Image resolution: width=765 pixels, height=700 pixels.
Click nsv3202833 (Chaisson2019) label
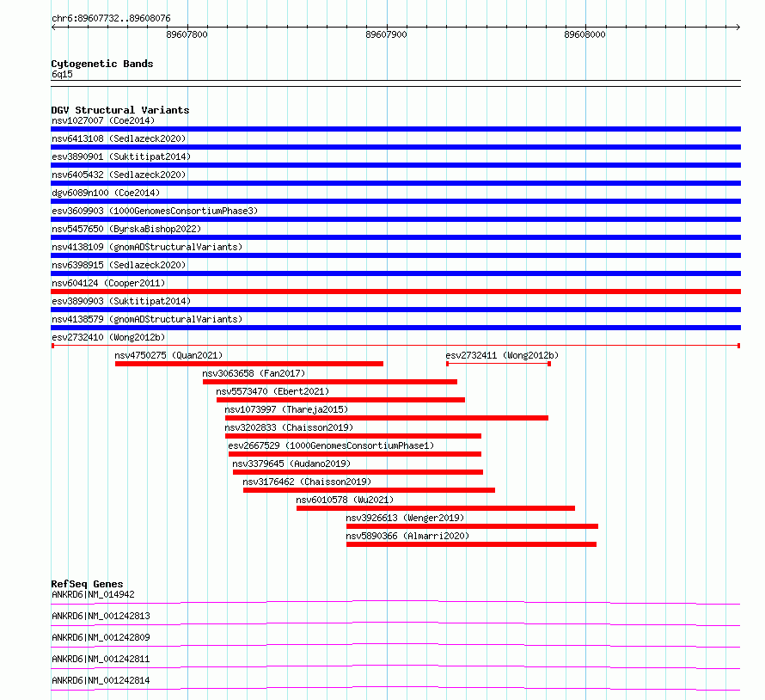289,427
